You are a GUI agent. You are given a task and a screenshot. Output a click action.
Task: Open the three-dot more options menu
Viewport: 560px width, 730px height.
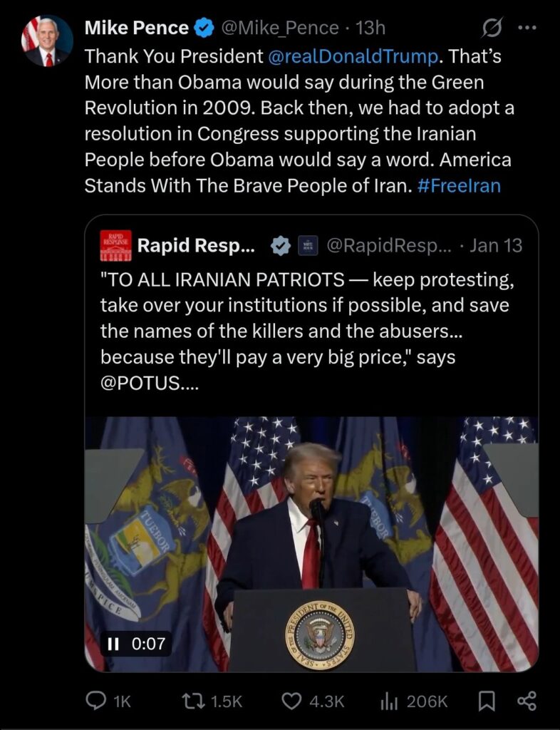(526, 29)
